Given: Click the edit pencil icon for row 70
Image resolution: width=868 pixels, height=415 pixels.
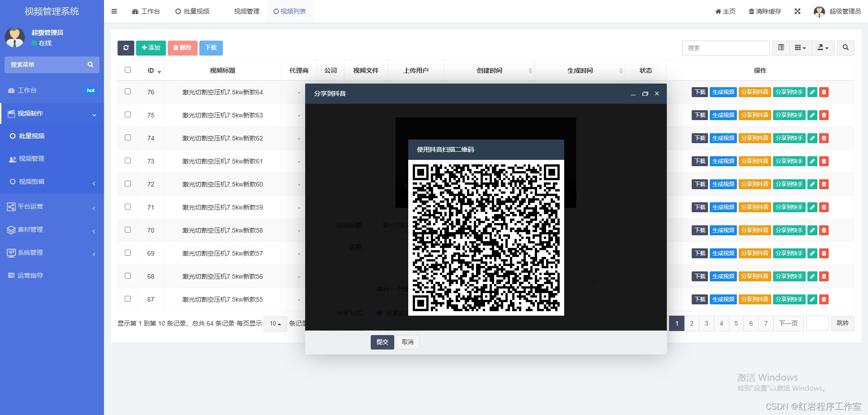Looking at the screenshot, I should 812,230.
